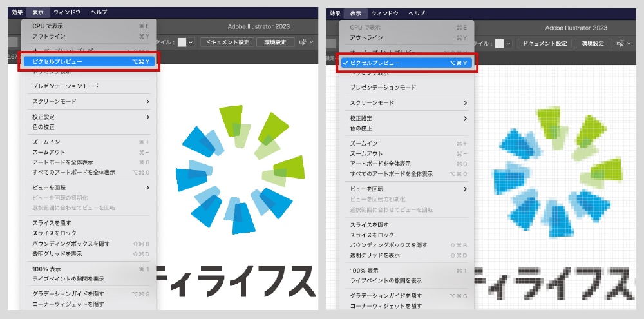Image resolution: width=644 pixels, height=319 pixels.
Task: Choose 100% 表示 in right screenshot
Action: pyautogui.click(x=406, y=271)
